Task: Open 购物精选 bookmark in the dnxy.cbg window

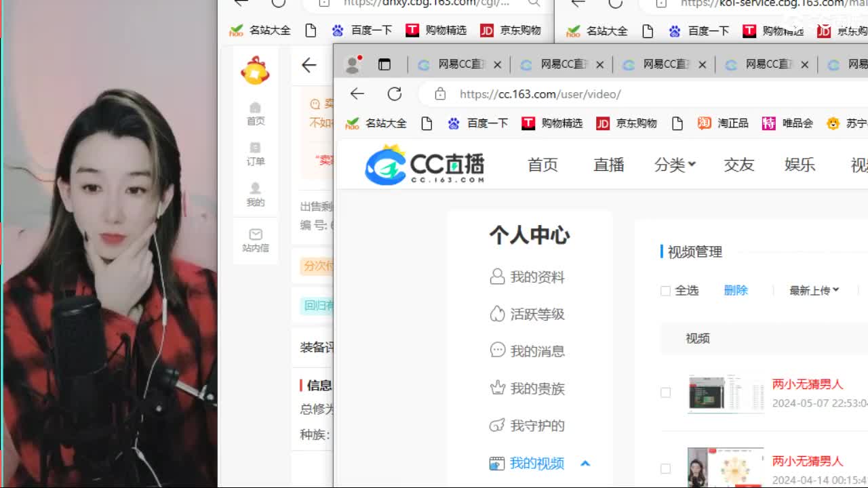Action: tap(436, 30)
